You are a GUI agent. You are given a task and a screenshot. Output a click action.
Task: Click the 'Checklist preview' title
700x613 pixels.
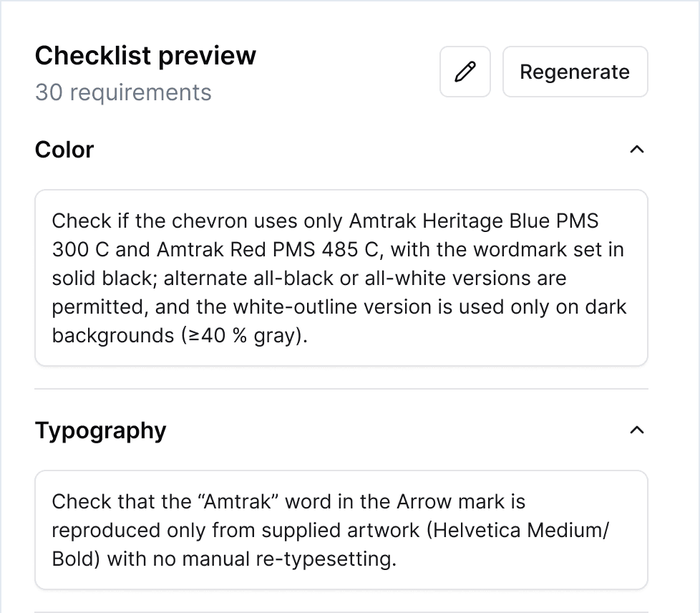[x=145, y=55]
